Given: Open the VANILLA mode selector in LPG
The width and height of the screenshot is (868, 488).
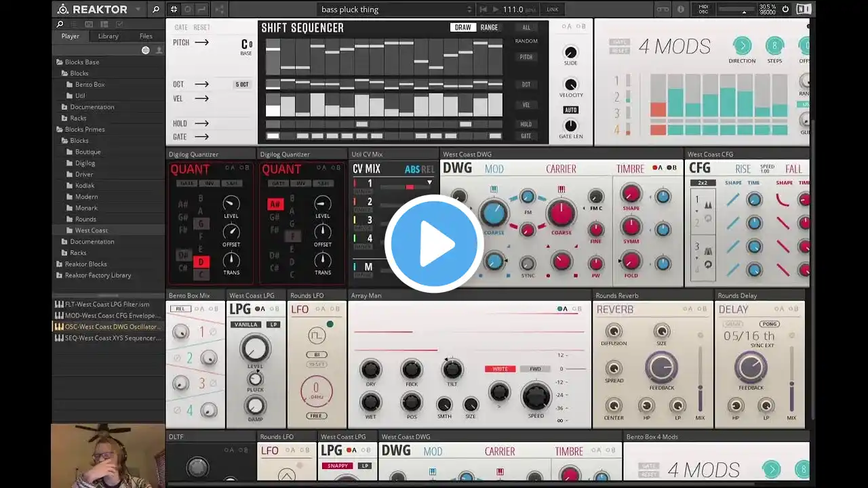Looking at the screenshot, I should [245, 325].
